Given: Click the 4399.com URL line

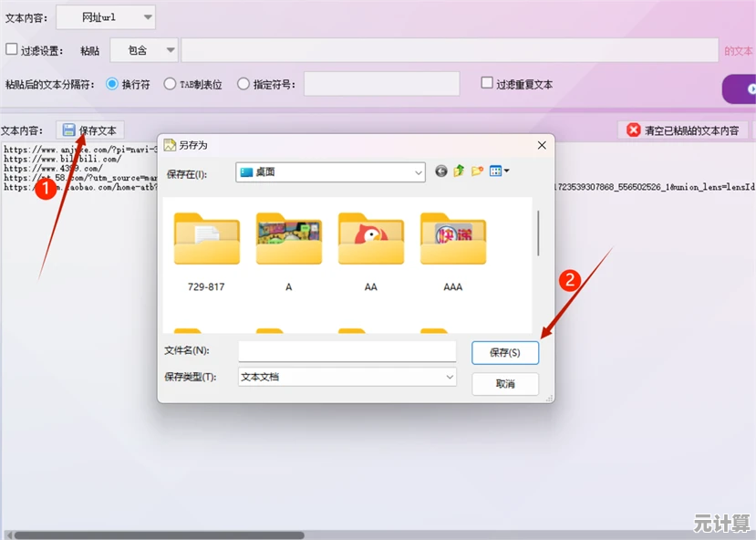Looking at the screenshot, I should pyautogui.click(x=53, y=169).
